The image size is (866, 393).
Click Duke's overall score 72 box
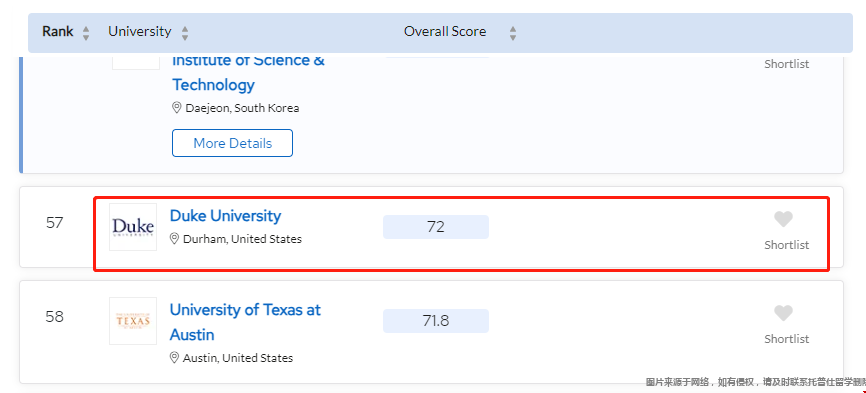coord(436,227)
